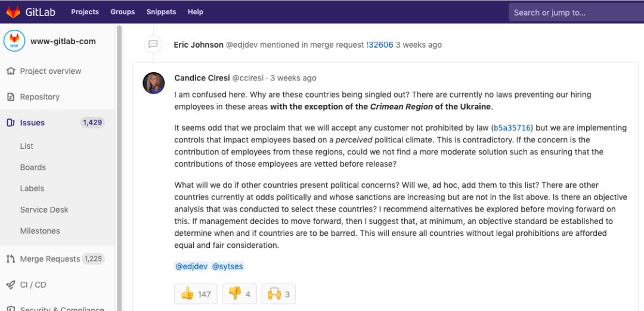The image size is (644, 311).
Task: Click the Project overview home icon
Action: coord(11,71)
